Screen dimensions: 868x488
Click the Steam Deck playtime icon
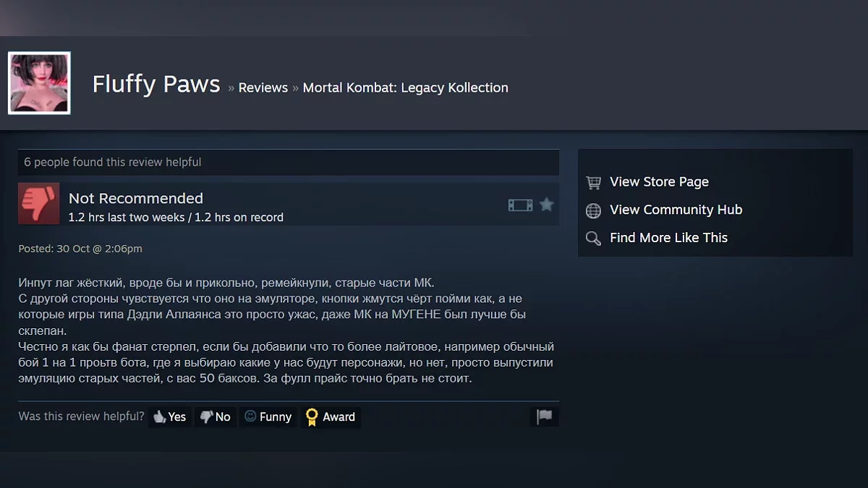point(520,205)
